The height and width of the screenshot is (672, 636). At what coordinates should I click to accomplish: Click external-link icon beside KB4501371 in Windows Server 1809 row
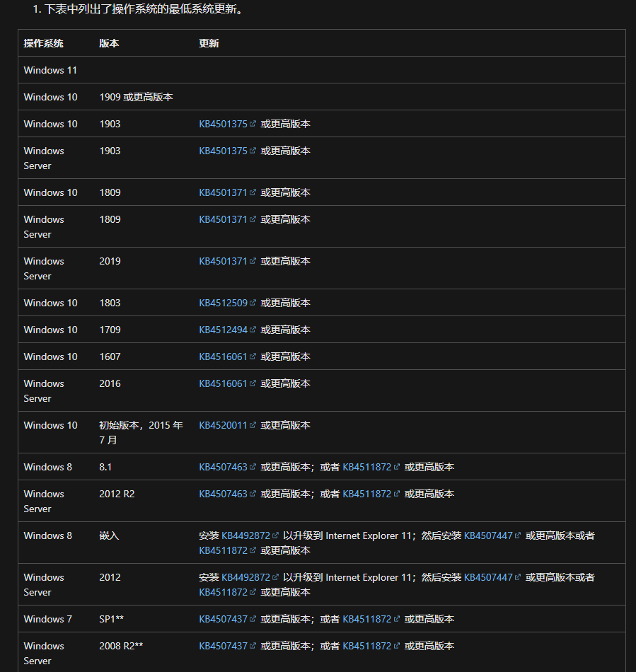253,219
